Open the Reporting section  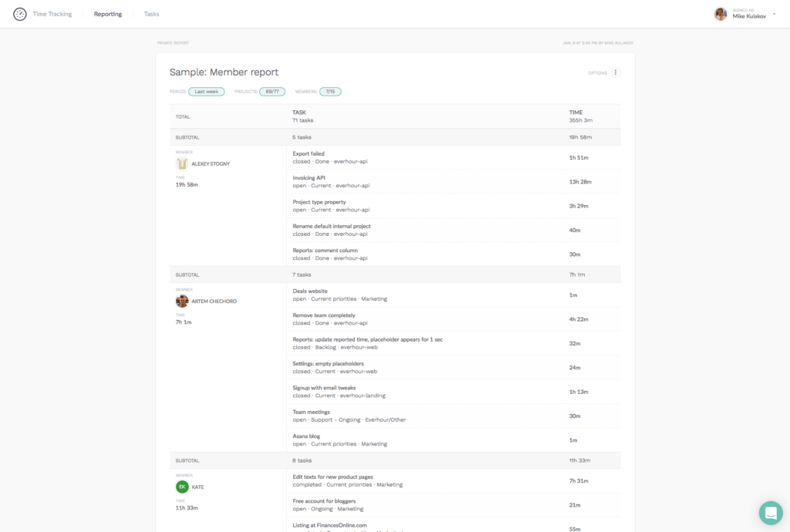tap(107, 13)
